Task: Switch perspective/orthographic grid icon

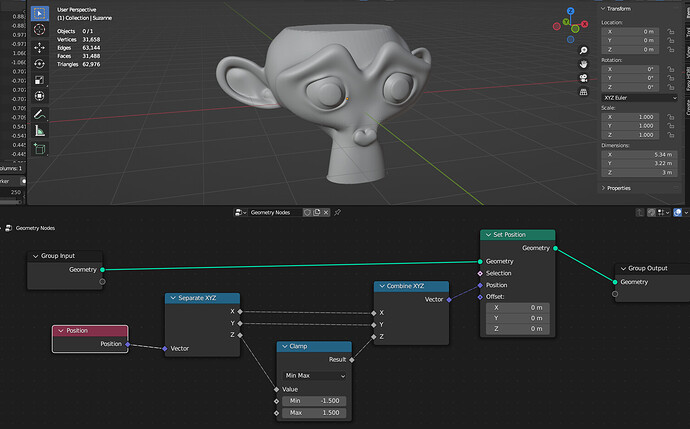Action: (x=584, y=92)
